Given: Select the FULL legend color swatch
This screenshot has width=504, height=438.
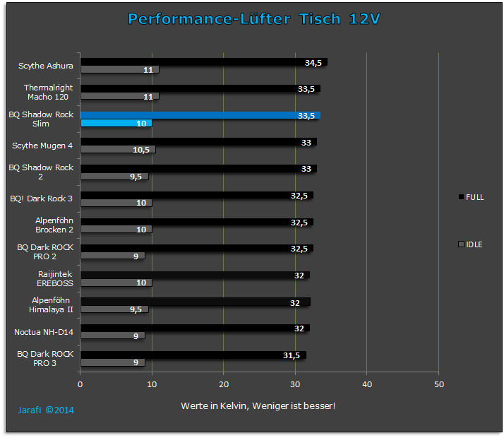Looking at the screenshot, I should pos(461,197).
